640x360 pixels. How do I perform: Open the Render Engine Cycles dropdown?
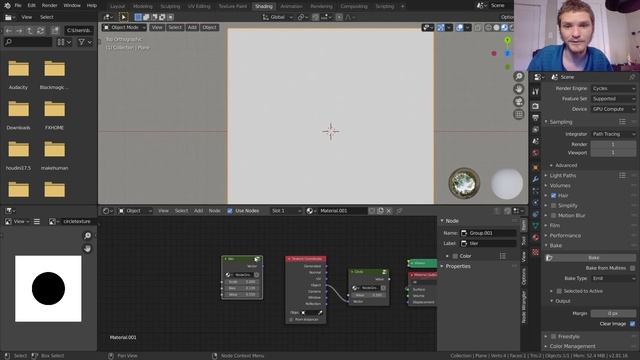click(613, 89)
